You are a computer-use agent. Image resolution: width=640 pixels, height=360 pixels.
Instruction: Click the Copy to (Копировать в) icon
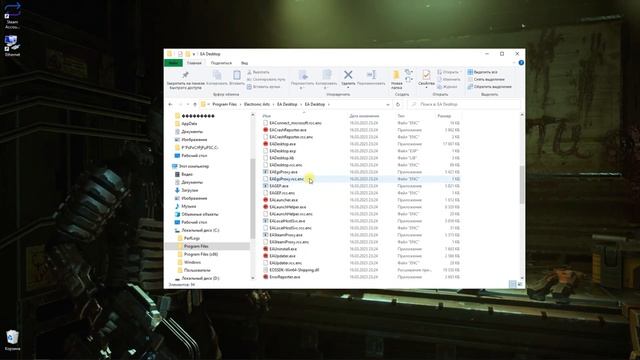point(326,75)
